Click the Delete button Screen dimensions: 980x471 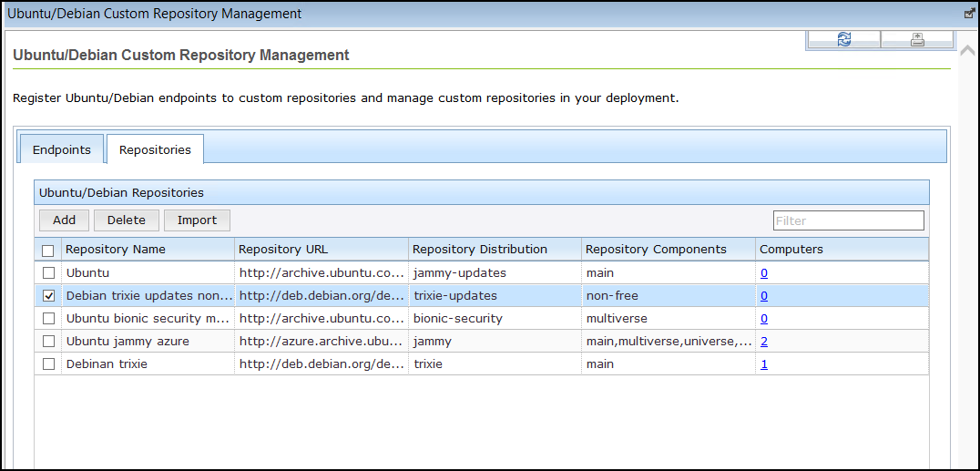pos(127,220)
